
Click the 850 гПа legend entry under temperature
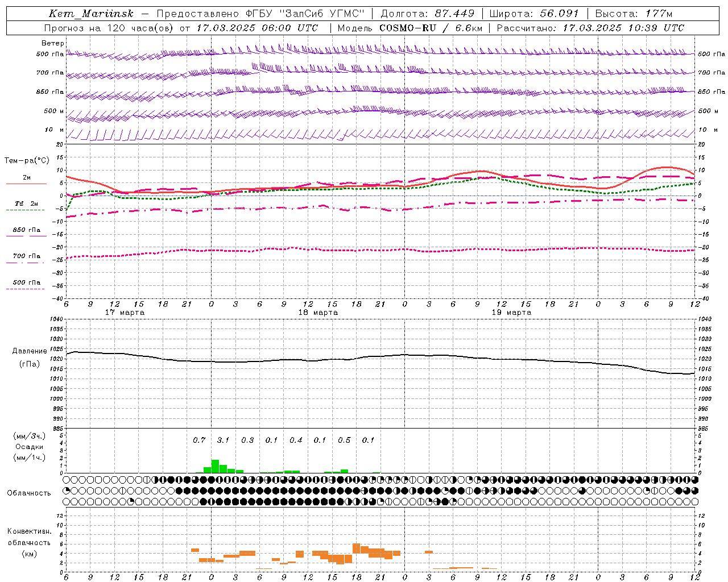(x=27, y=230)
